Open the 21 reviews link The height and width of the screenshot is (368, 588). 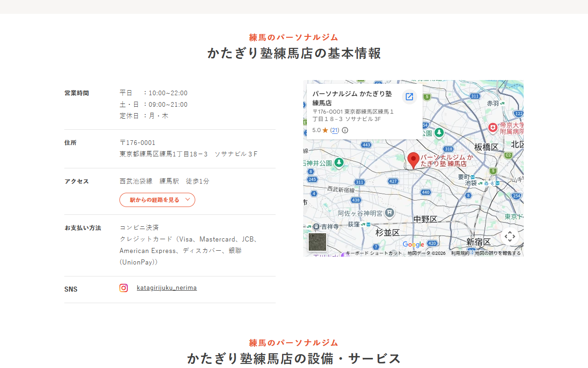[x=335, y=130]
